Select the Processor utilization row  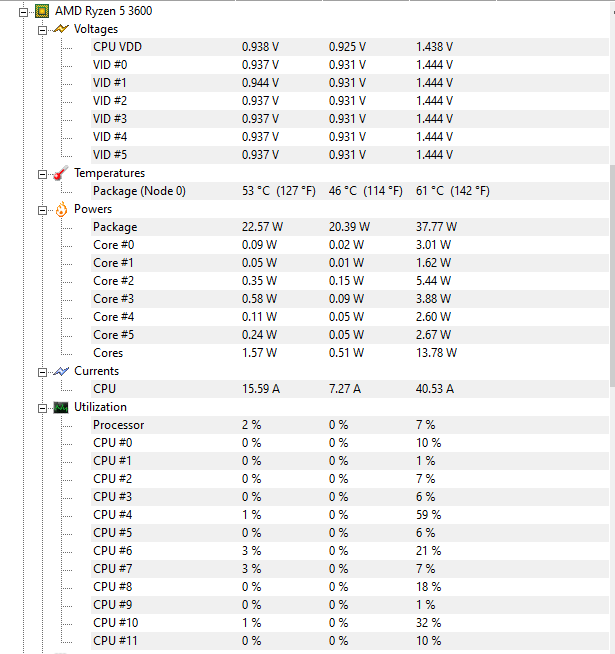point(350,425)
